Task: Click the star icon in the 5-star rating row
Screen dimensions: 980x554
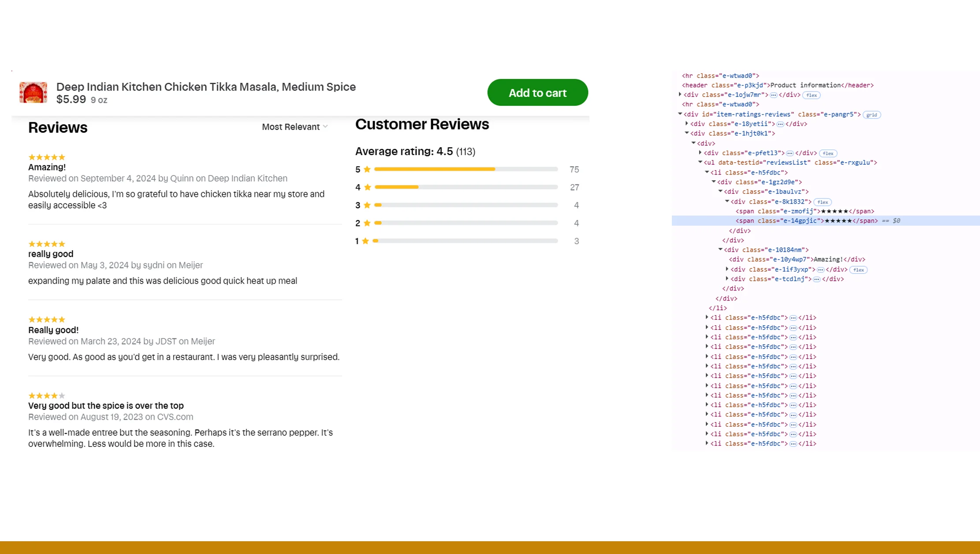Action: (366, 169)
